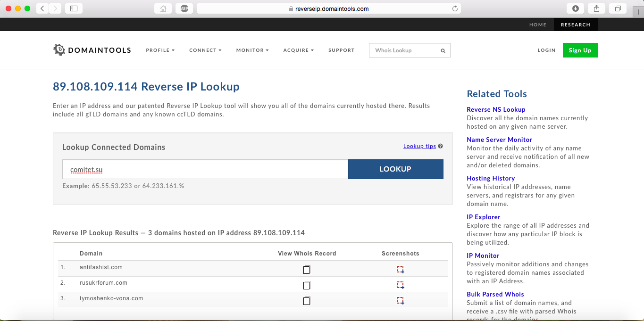Reload the page using the refresh icon
This screenshot has height=321, width=644.
(455, 8)
